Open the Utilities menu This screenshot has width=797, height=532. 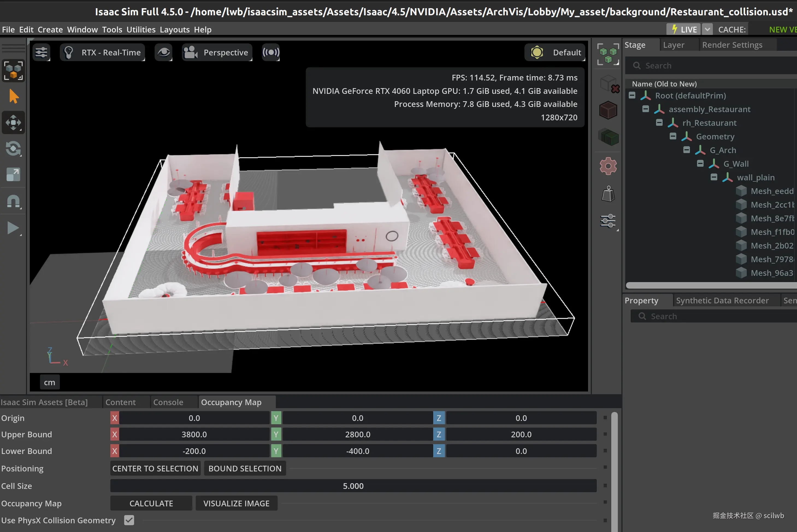tap(141, 29)
